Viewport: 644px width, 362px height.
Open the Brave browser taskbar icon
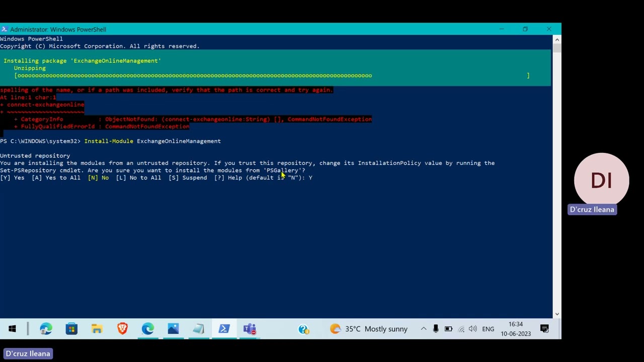pos(122,329)
